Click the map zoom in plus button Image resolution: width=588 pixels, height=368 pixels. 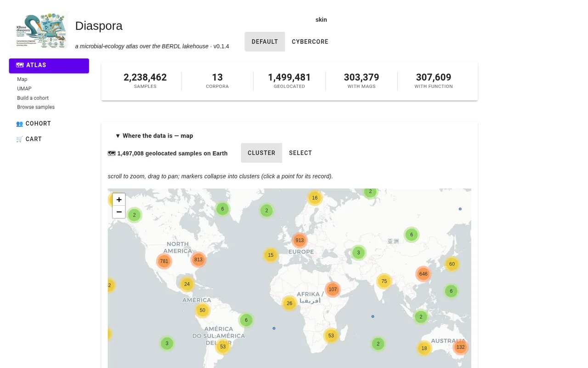point(119,200)
